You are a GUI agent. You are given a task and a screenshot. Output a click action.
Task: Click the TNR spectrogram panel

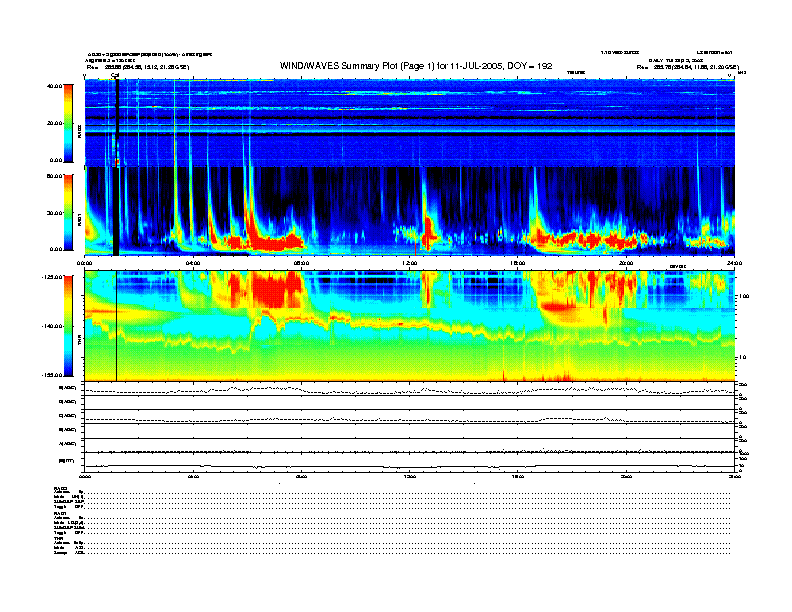tap(410, 326)
